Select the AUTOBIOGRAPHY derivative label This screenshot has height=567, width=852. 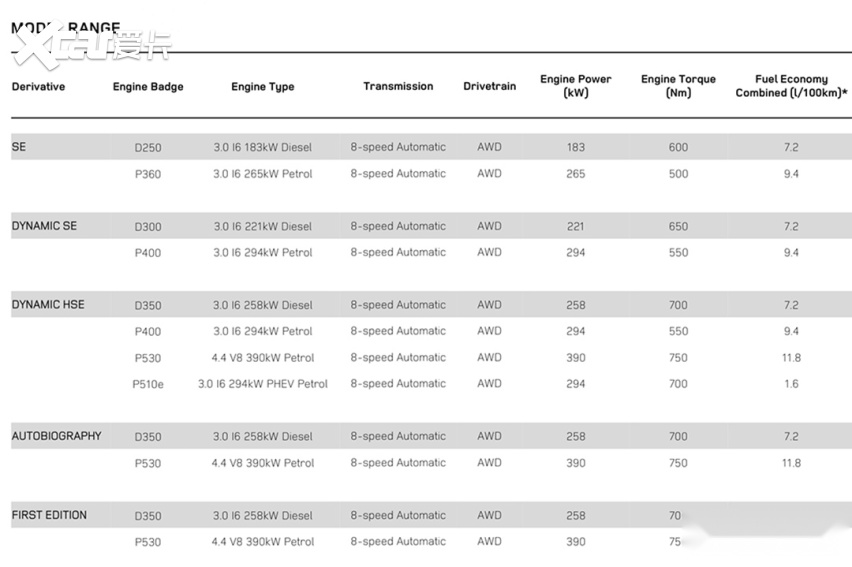pos(57,436)
